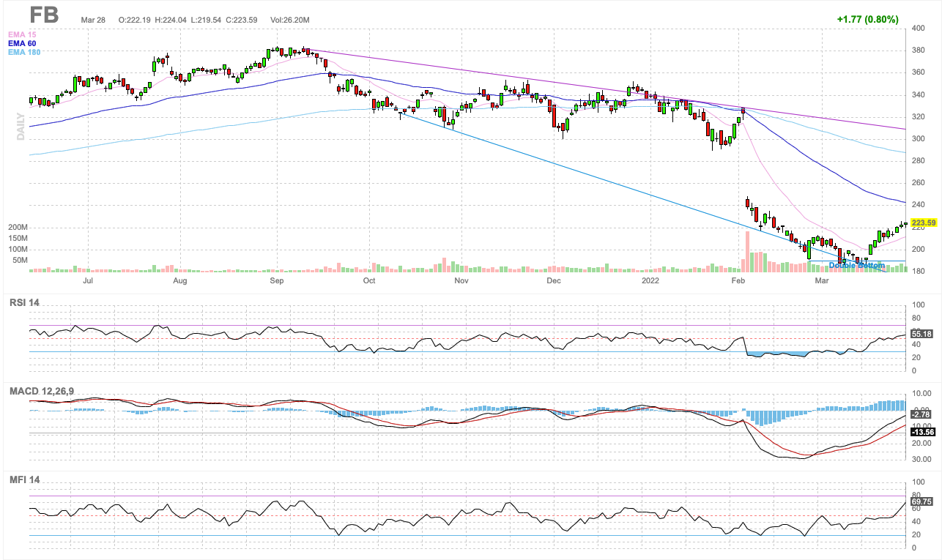Screen dimensions: 942x560
Task: Click the +1.77 (0.80%) change value
Action: pos(867,20)
